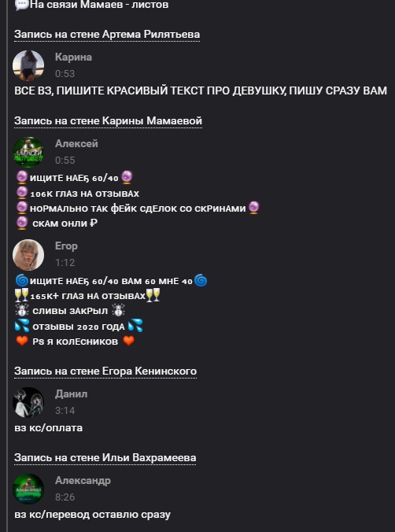Click the username Александр

(83, 481)
